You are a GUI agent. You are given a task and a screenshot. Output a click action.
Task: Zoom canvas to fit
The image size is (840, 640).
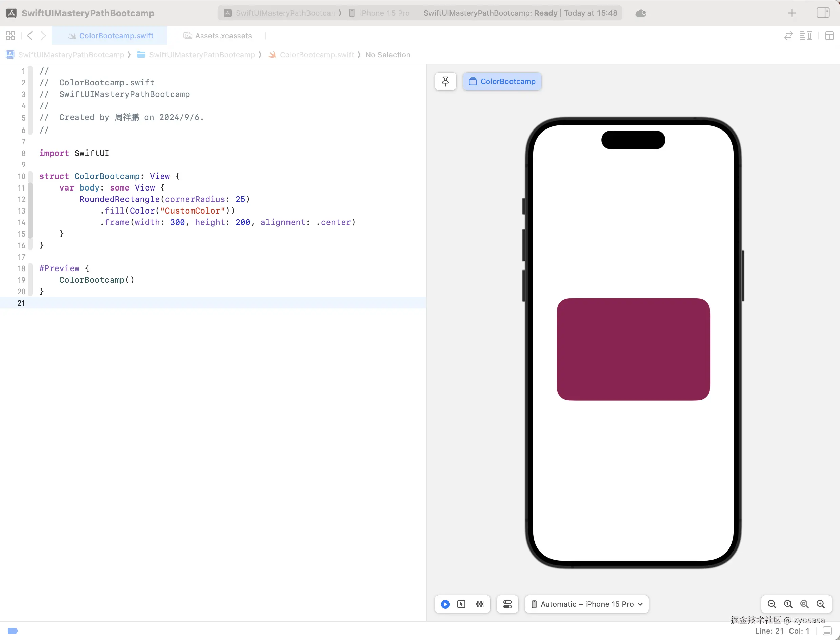click(x=804, y=604)
